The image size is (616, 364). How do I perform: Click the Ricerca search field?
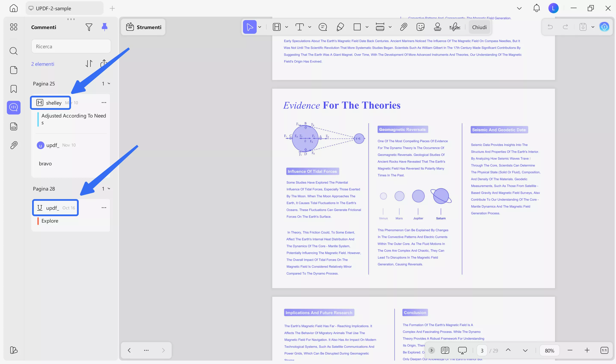click(x=71, y=46)
